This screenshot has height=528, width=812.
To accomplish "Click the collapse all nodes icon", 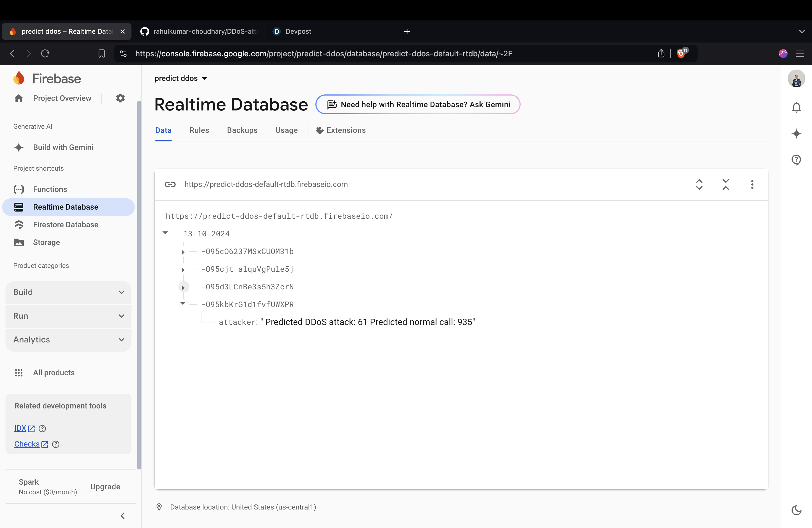I will [726, 184].
